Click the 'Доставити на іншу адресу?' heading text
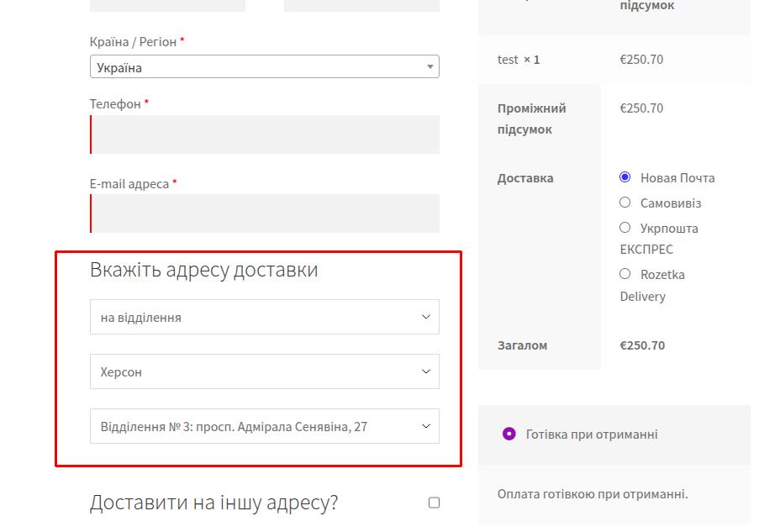Viewport: 759px width, 532px height. [x=213, y=503]
